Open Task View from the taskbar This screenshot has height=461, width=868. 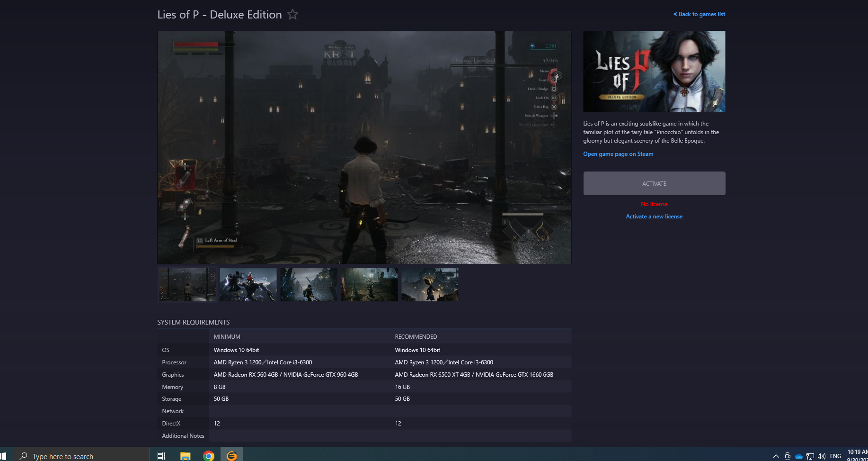(161, 456)
